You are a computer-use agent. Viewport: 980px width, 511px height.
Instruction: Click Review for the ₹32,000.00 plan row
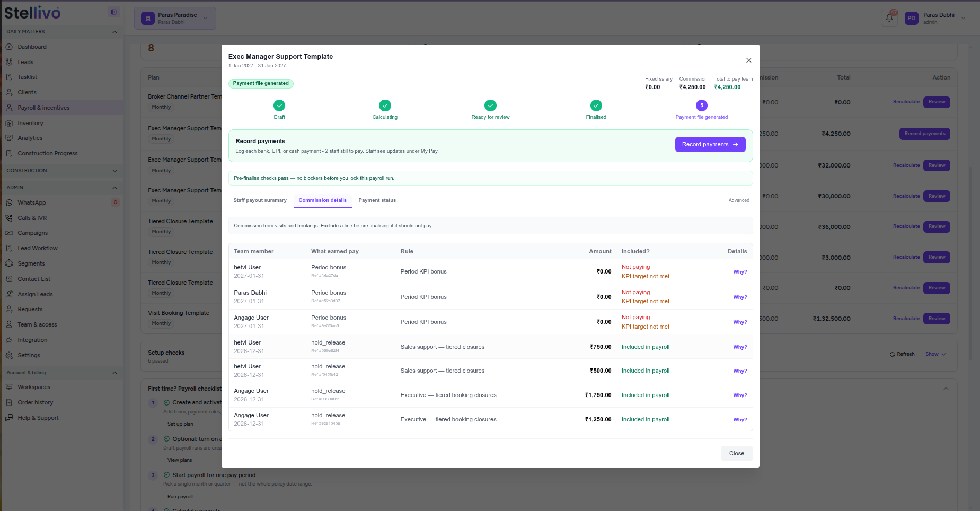tap(937, 165)
